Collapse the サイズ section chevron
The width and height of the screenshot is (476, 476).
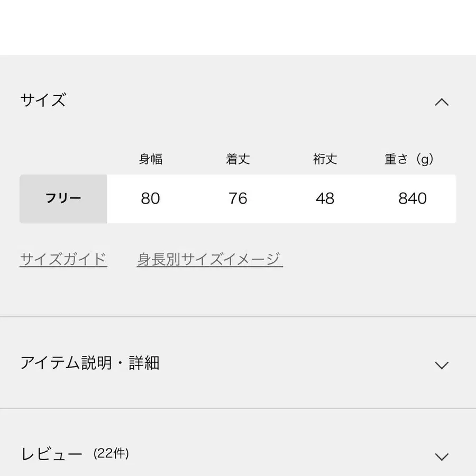tap(442, 102)
